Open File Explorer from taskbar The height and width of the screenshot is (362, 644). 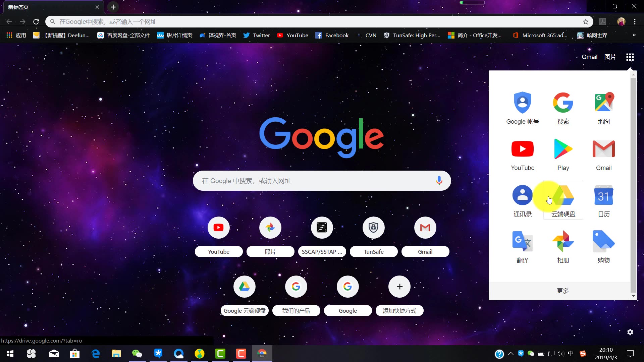tap(116, 354)
